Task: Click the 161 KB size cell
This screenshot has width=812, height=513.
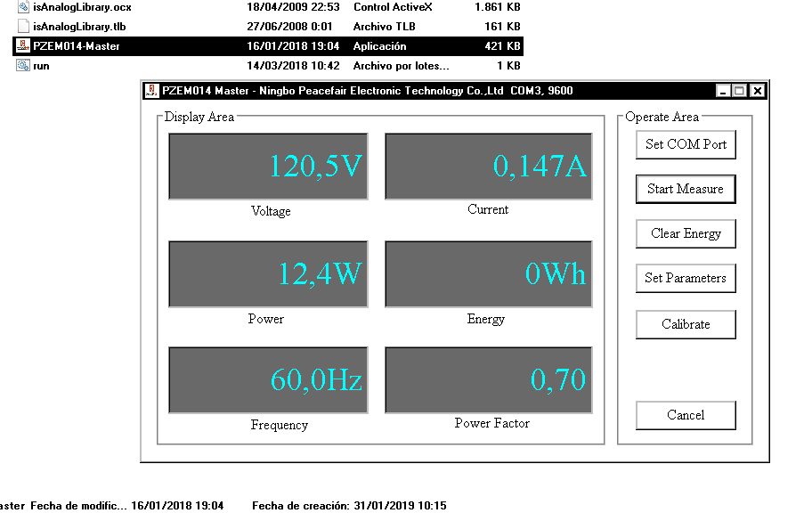Action: pyautogui.click(x=502, y=27)
